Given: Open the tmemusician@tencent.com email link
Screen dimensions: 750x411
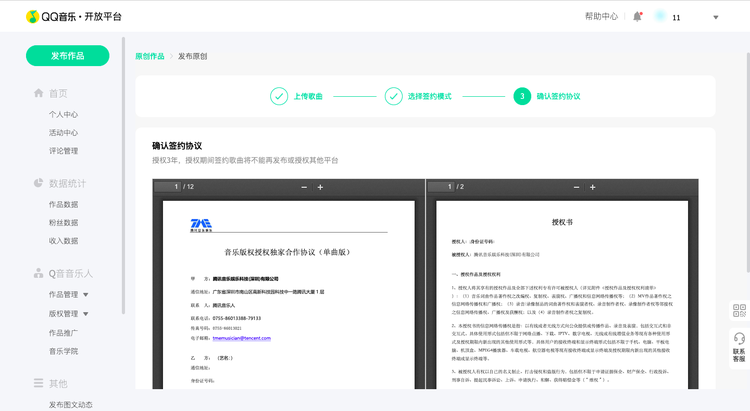Looking at the screenshot, I should pos(242,338).
